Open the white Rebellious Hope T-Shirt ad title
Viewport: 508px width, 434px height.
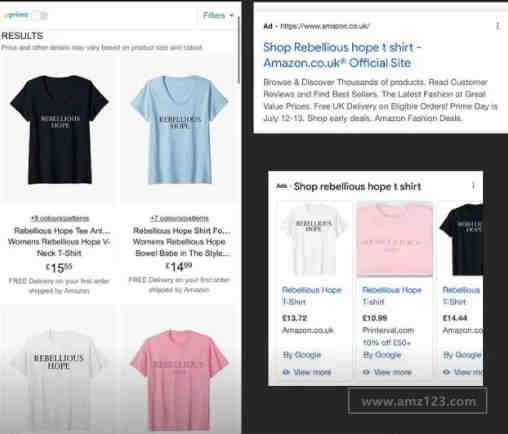point(312,296)
